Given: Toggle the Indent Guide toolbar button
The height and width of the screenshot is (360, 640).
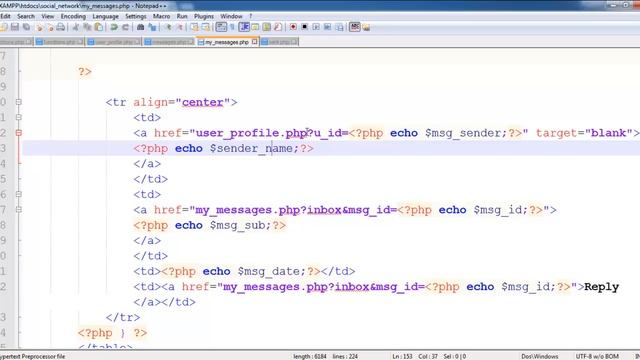Looking at the screenshot, I should [x=244, y=27].
